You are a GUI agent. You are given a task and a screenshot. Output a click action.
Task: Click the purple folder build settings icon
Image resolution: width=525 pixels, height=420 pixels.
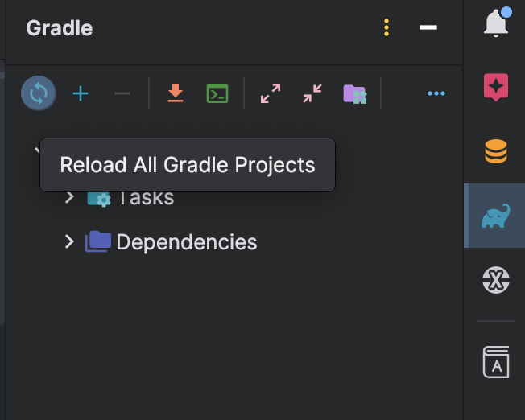[355, 94]
